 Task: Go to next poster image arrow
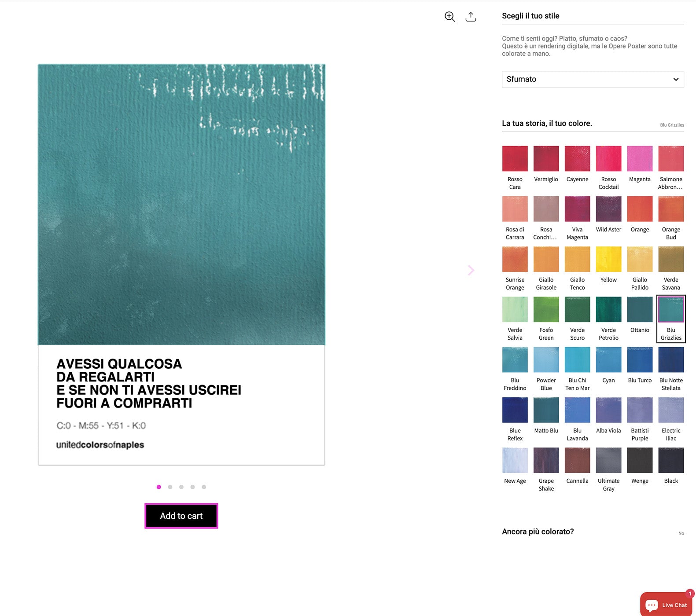point(471,270)
